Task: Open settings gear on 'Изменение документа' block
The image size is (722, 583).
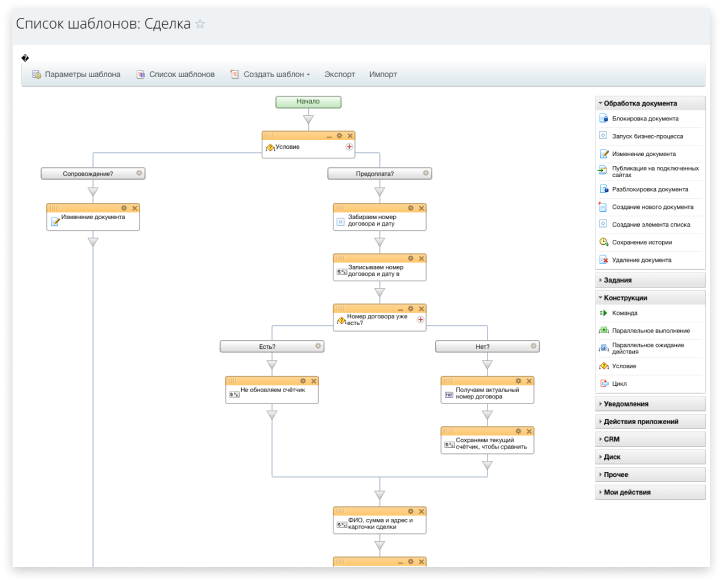Action: coord(124,208)
